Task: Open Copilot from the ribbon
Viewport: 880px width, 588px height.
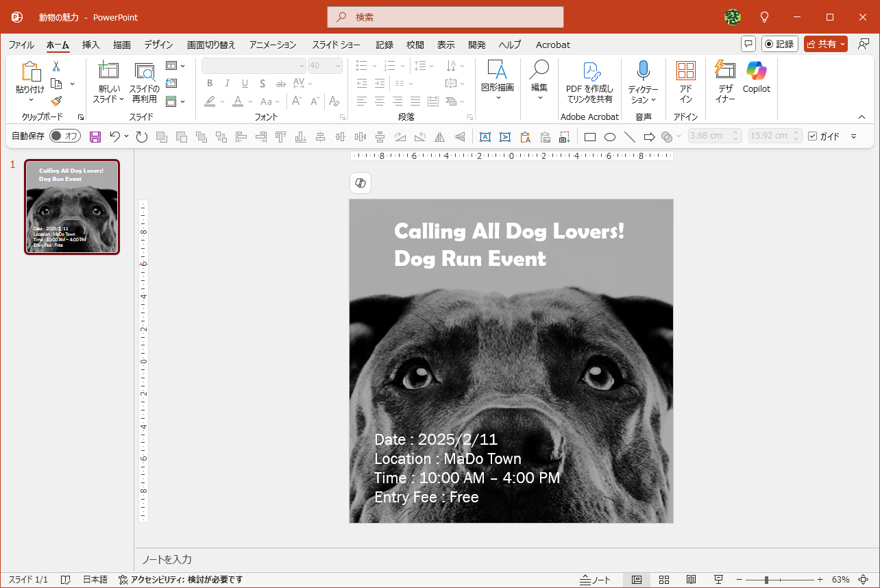Action: point(756,71)
